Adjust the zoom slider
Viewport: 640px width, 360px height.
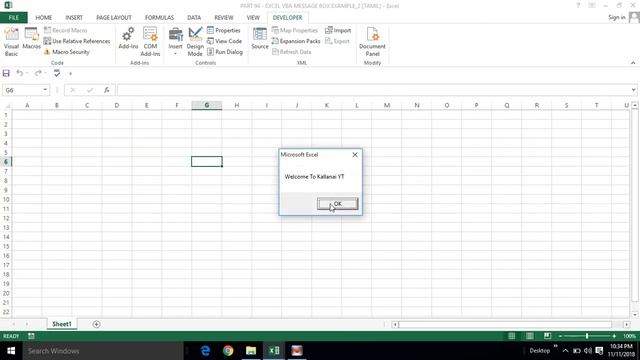(x=587, y=336)
